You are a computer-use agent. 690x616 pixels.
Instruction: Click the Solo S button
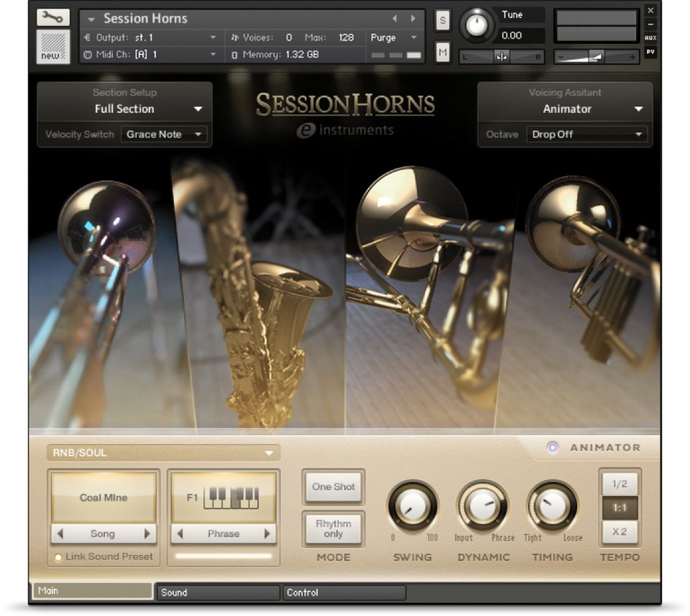443,22
